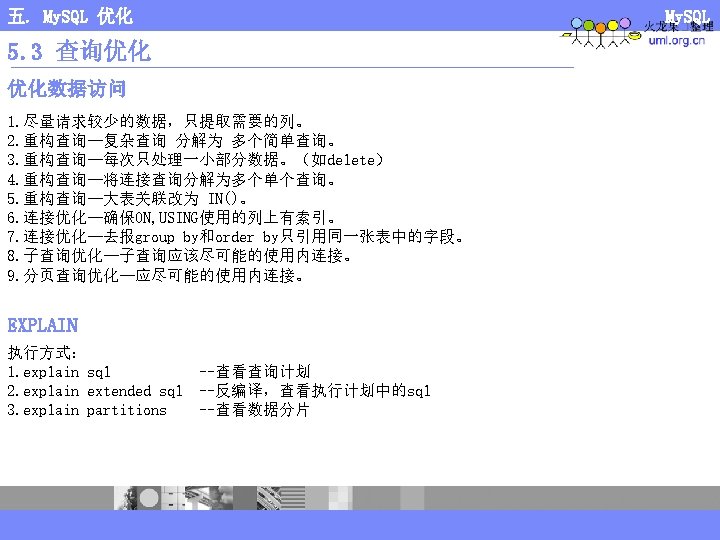Viewport: 720px width, 540px height.
Task: Click line 5 about 大表关联改为 IN()
Action: (127, 199)
